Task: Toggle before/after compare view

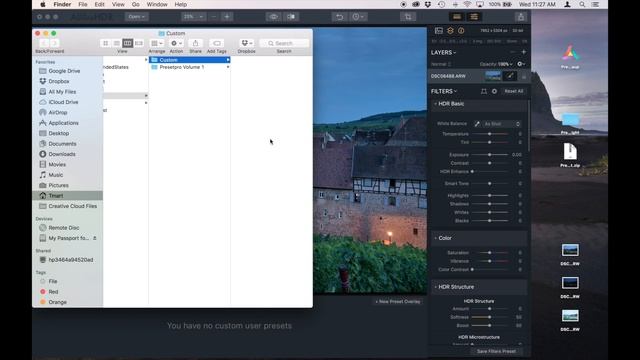Action: pos(291,17)
